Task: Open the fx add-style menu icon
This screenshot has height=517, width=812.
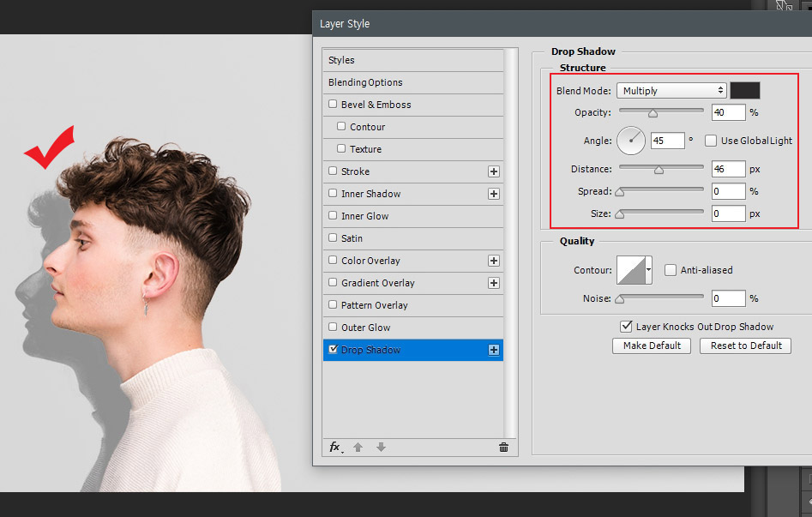Action: pyautogui.click(x=335, y=447)
